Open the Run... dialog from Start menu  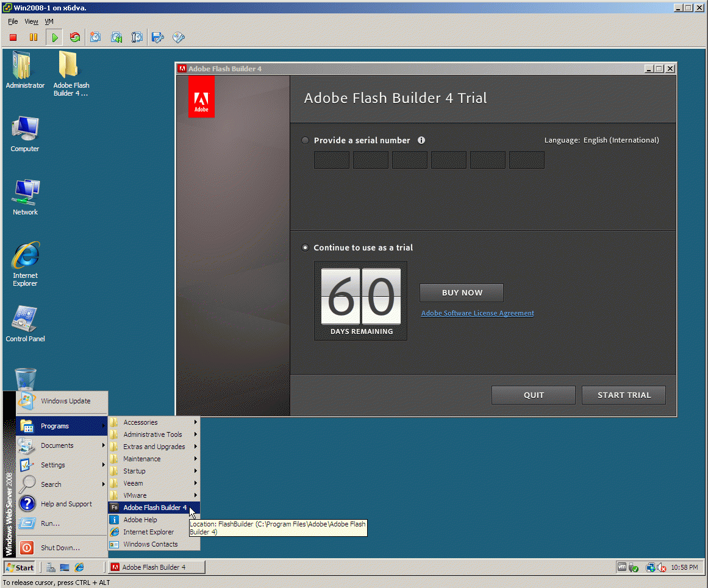click(62, 523)
